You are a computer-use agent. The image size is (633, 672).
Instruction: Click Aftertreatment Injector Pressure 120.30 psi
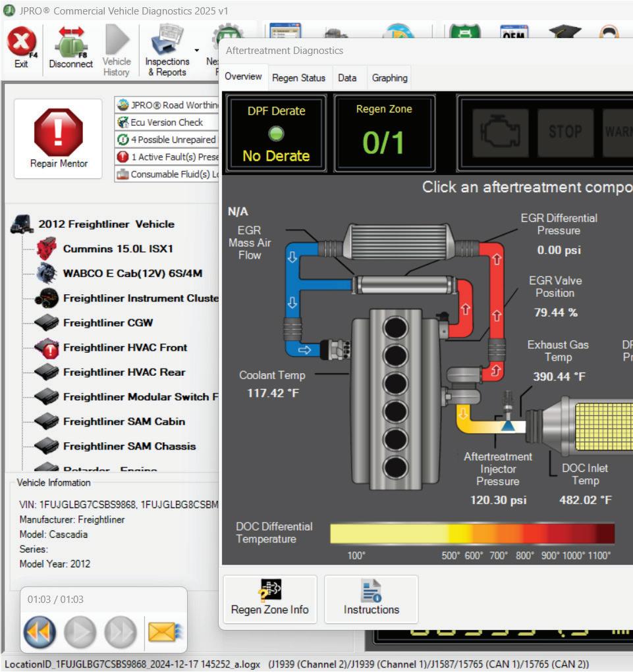pyautogui.click(x=499, y=500)
